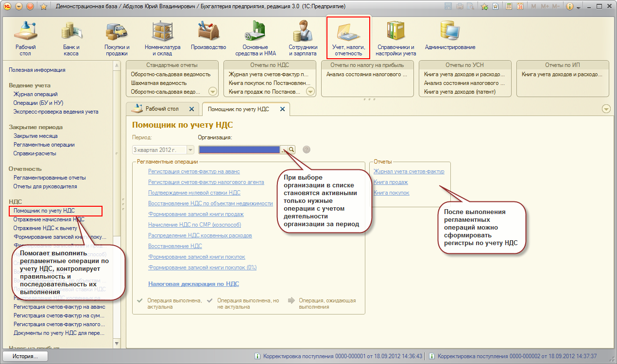Click the star with green arrow icon

(484, 7)
